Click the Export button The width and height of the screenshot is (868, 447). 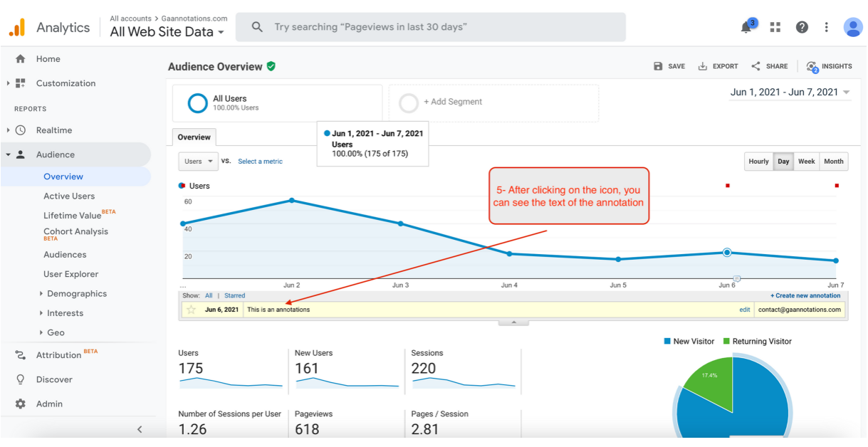(718, 66)
